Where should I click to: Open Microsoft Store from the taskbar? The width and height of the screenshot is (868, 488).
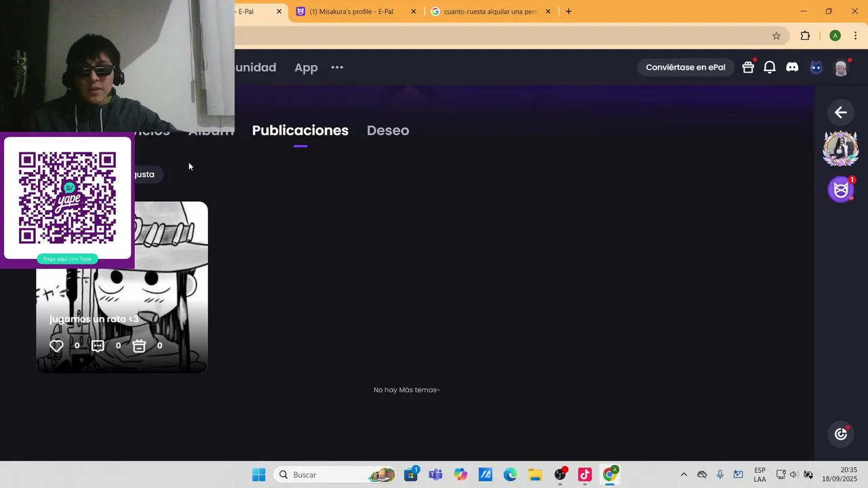point(411,474)
